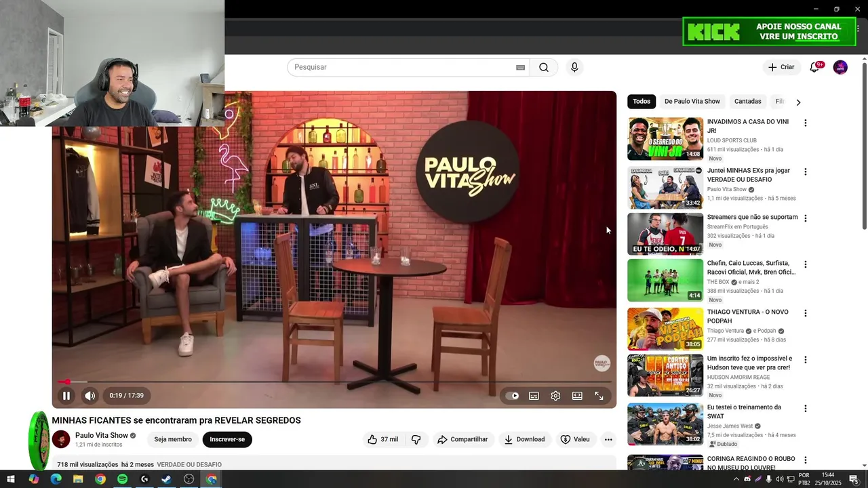Open the Paulo Vita Show channel avatar
The image size is (868, 488).
pos(61,439)
